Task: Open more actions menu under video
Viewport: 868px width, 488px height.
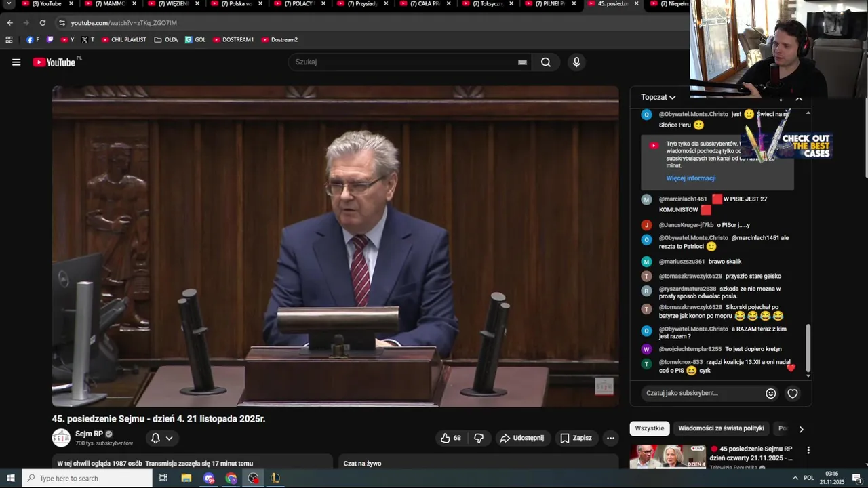Action: (610, 438)
